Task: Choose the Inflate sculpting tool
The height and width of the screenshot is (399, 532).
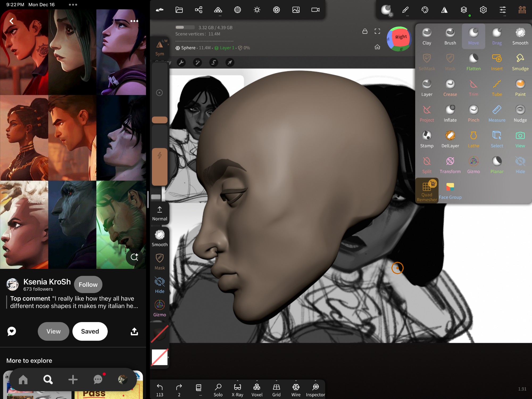Action: (x=450, y=113)
